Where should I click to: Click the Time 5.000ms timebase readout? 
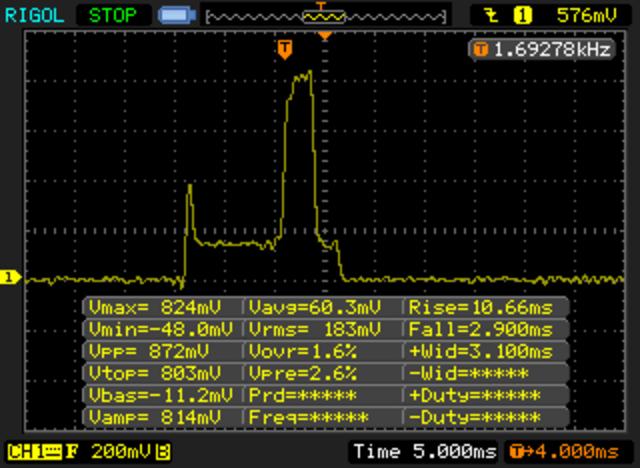424,450
